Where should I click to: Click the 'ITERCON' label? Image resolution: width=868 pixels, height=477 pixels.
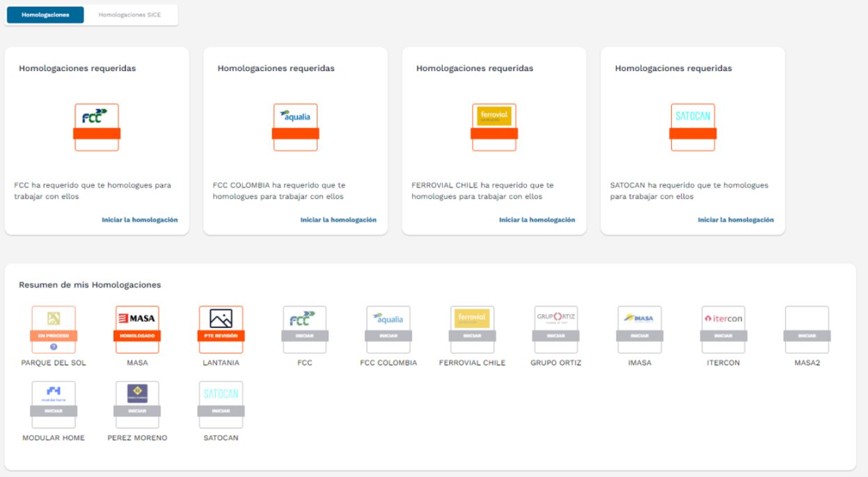723,363
